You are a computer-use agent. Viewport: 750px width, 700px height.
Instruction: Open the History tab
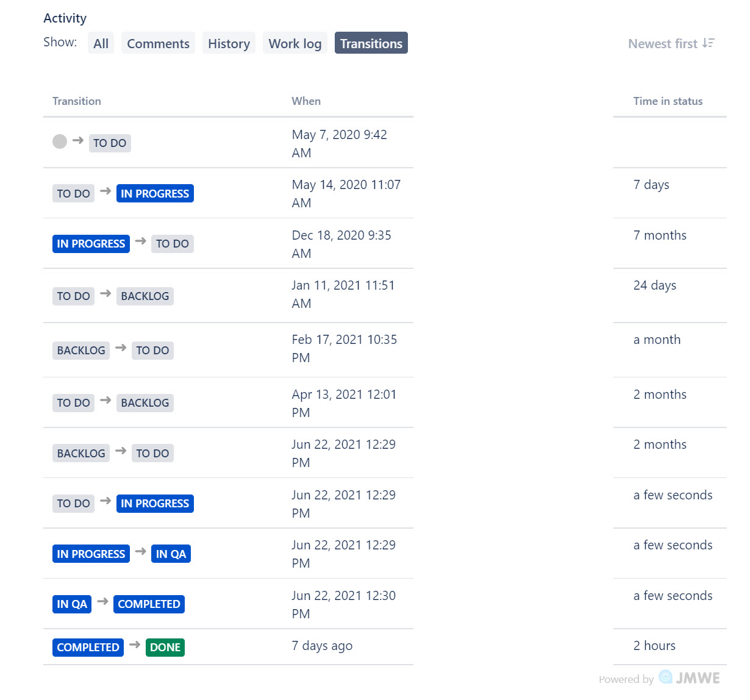click(x=229, y=43)
